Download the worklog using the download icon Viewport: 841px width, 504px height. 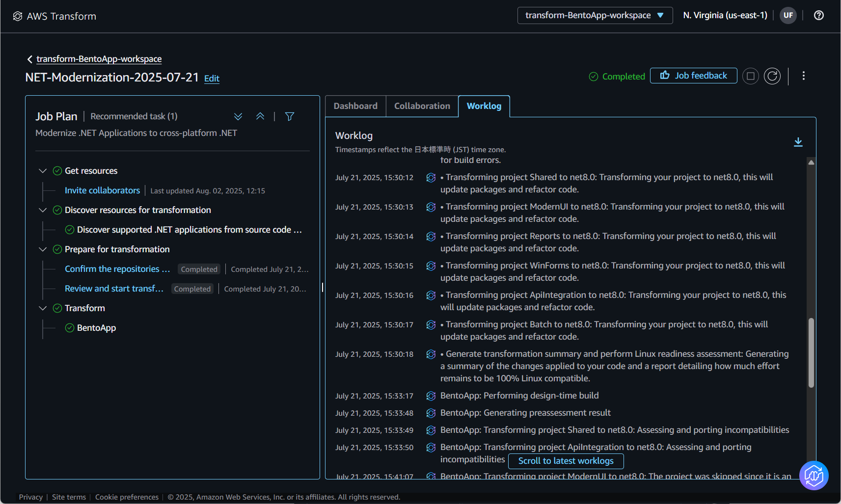tap(798, 142)
